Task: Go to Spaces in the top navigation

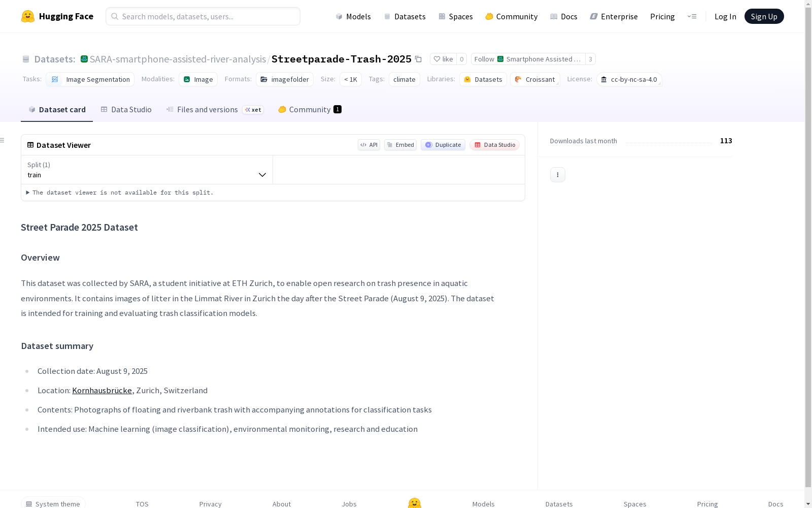Action: pos(455,16)
